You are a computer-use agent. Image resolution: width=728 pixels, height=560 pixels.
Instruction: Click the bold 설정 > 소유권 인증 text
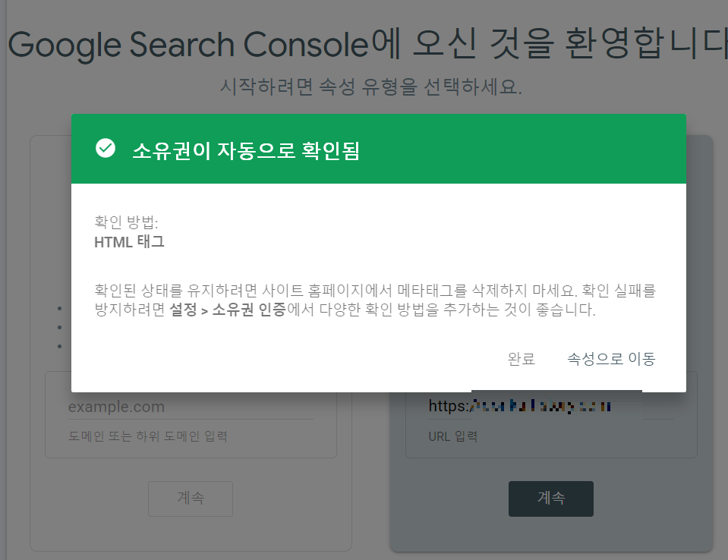click(228, 310)
